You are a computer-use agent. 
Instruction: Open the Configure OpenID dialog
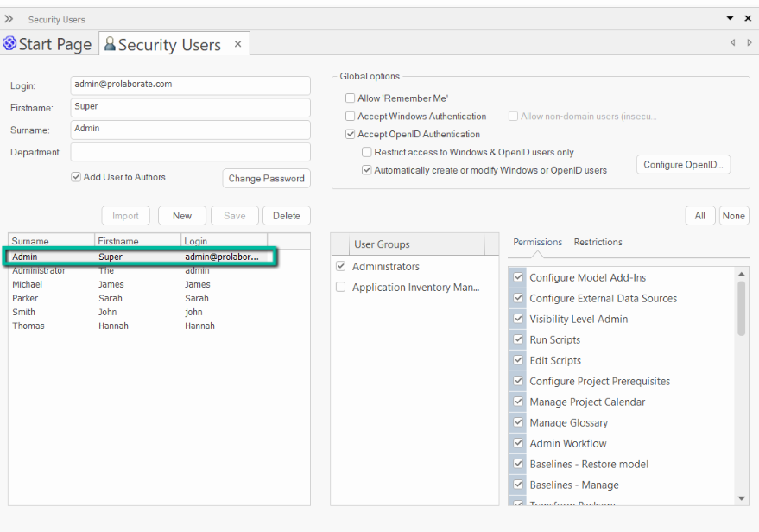click(x=683, y=165)
